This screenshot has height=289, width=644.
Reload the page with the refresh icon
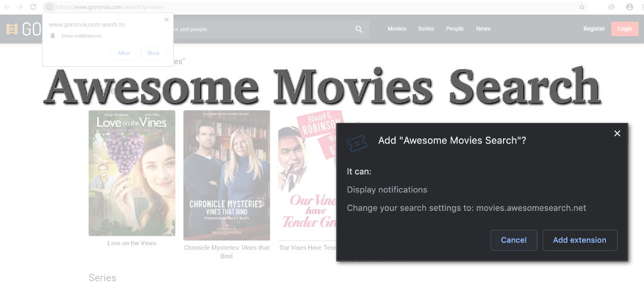pyautogui.click(x=33, y=7)
